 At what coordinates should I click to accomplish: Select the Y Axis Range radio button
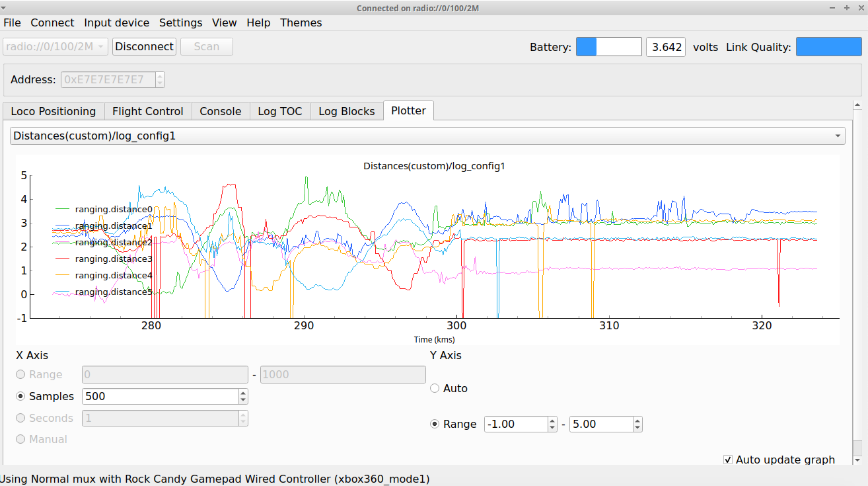point(435,424)
